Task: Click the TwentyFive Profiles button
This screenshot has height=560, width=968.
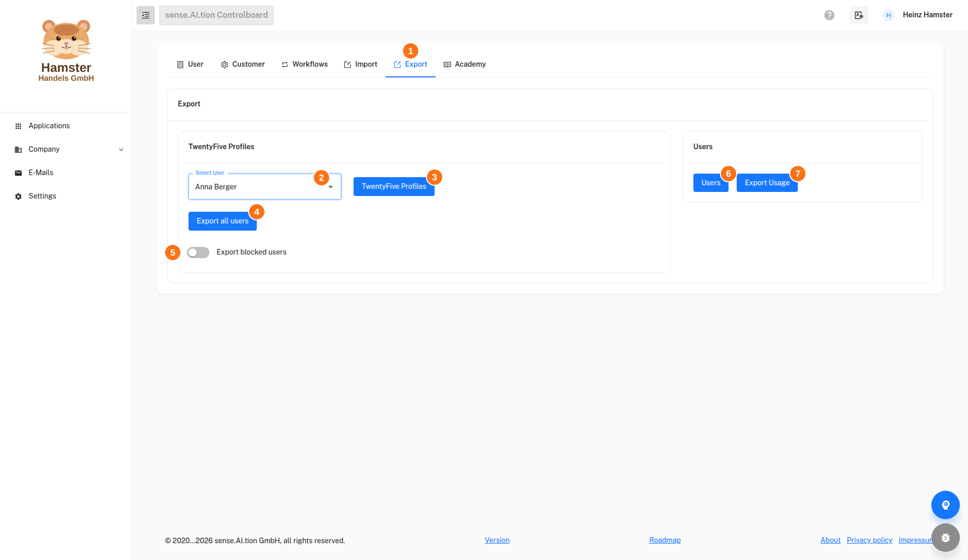Action: coord(394,187)
